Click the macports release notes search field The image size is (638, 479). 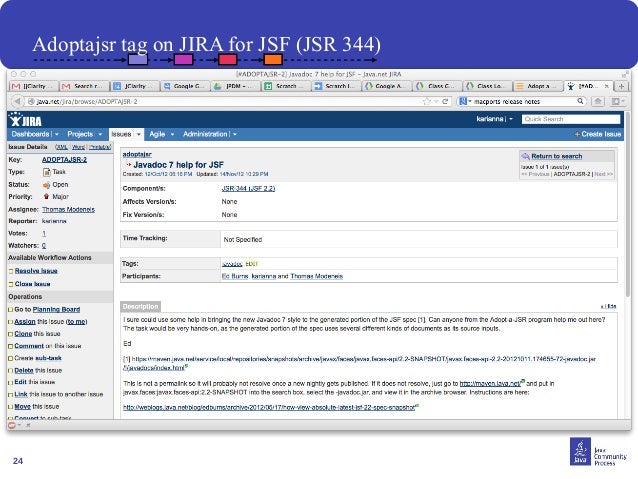click(x=524, y=101)
